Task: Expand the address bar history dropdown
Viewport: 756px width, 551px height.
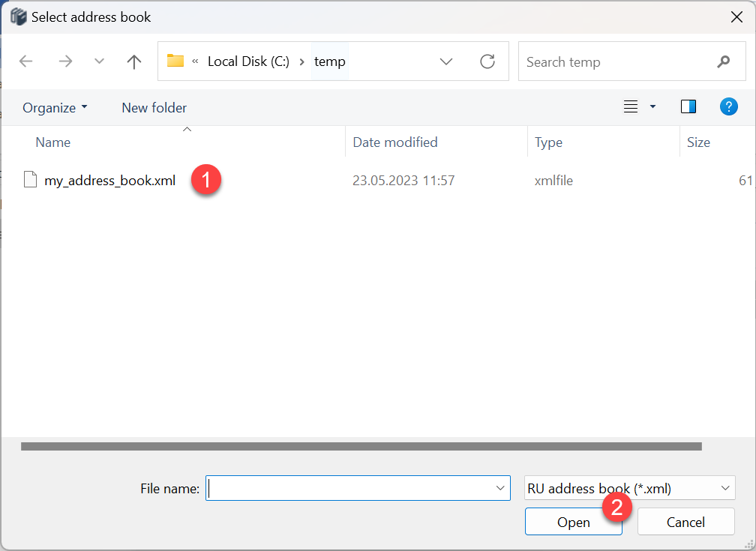Action: (x=446, y=61)
